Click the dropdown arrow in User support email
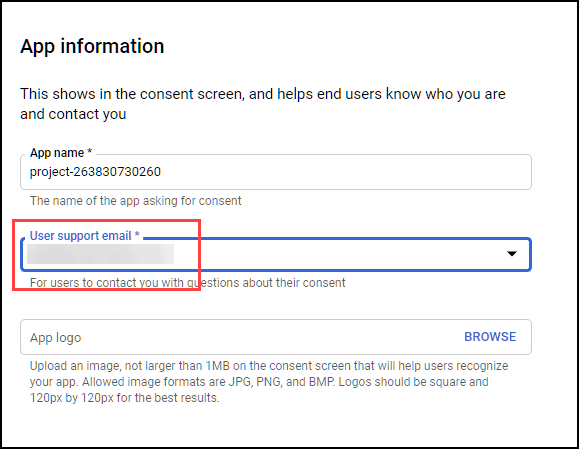 [511, 254]
